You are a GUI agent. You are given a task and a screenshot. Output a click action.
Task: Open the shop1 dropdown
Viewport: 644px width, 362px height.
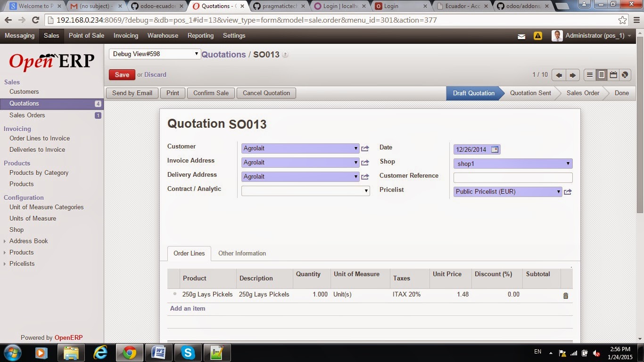pyautogui.click(x=513, y=164)
